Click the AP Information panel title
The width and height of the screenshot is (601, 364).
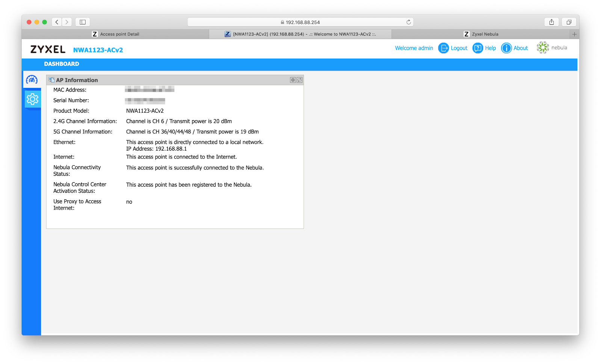coord(77,80)
